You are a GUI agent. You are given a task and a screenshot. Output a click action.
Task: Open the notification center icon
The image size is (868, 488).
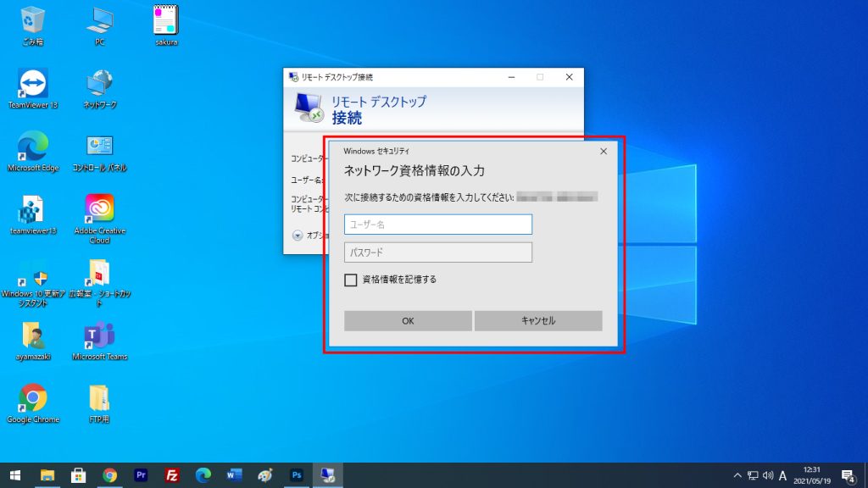point(847,475)
